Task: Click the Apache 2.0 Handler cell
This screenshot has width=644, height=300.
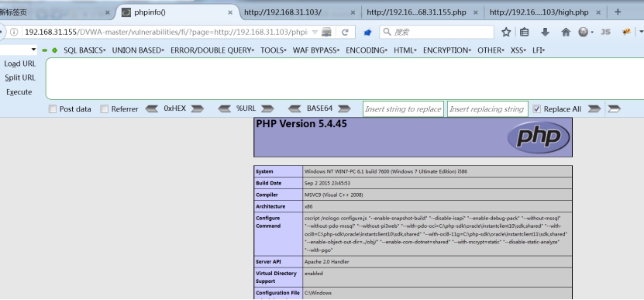Action: 437,262
